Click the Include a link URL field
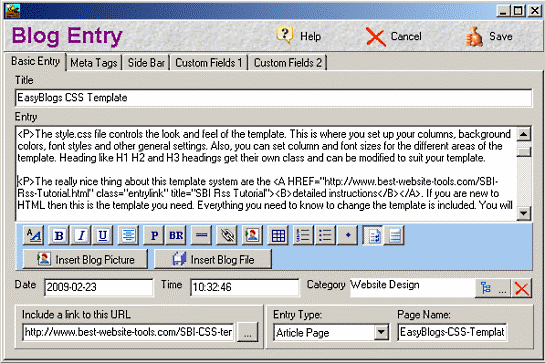This screenshot has width=545, height=363. coord(128,332)
